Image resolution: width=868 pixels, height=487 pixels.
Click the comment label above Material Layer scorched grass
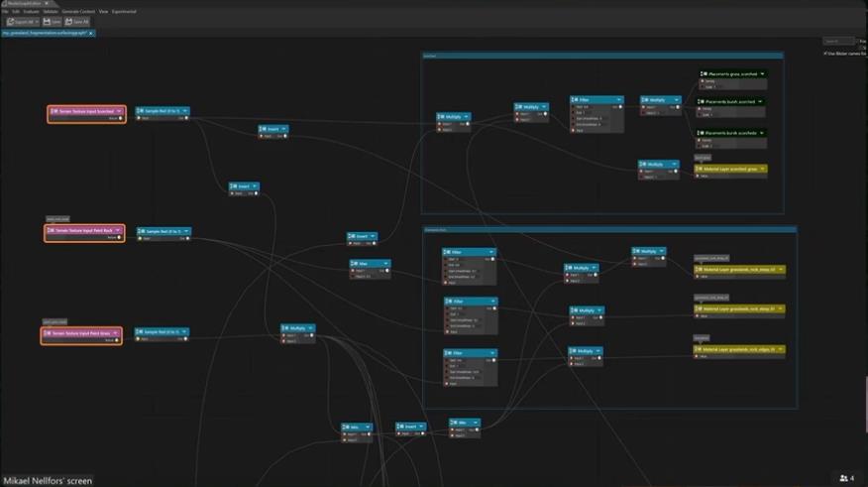703,158
